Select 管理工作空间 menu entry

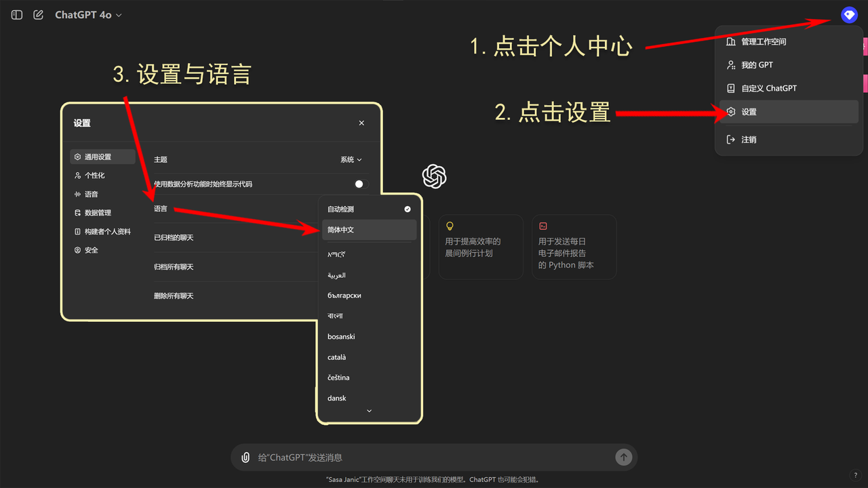tap(789, 41)
